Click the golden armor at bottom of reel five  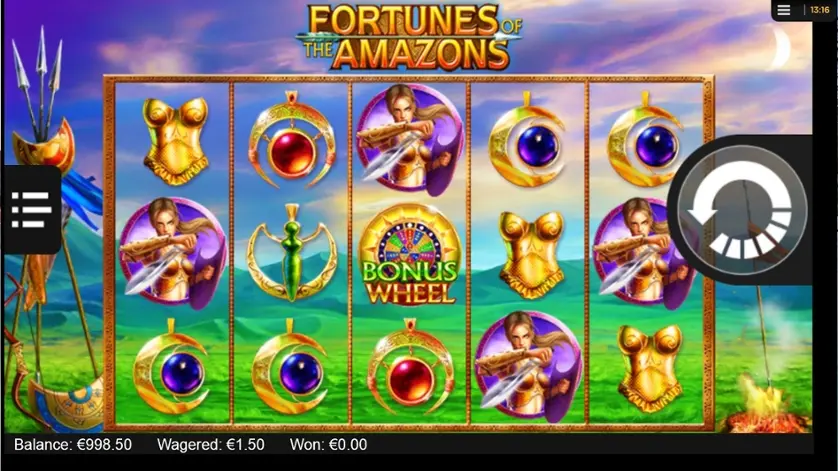pyautogui.click(x=650, y=368)
